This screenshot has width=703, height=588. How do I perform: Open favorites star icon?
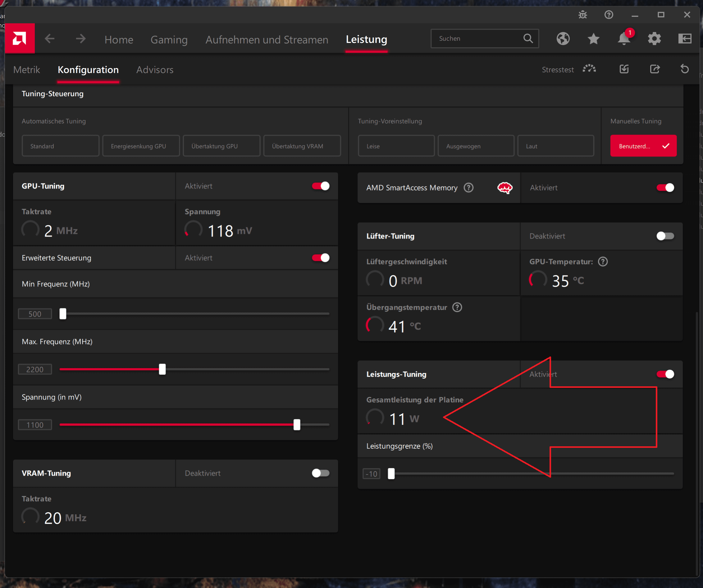point(594,39)
